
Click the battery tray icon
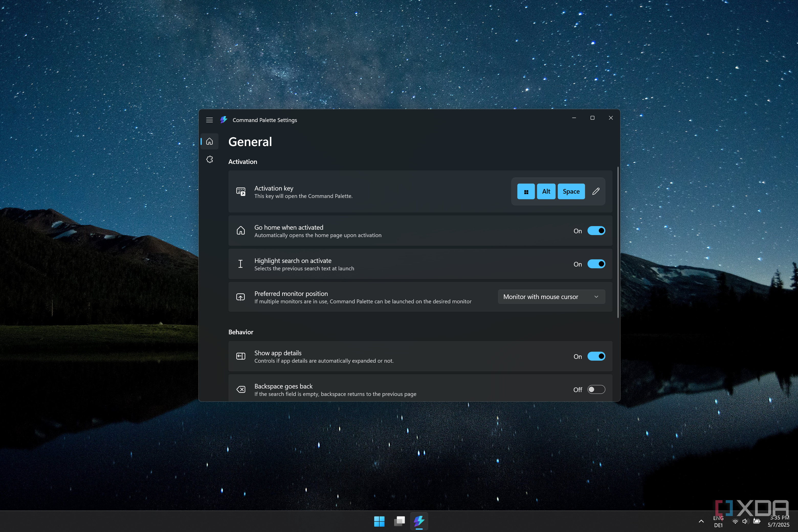click(x=756, y=522)
